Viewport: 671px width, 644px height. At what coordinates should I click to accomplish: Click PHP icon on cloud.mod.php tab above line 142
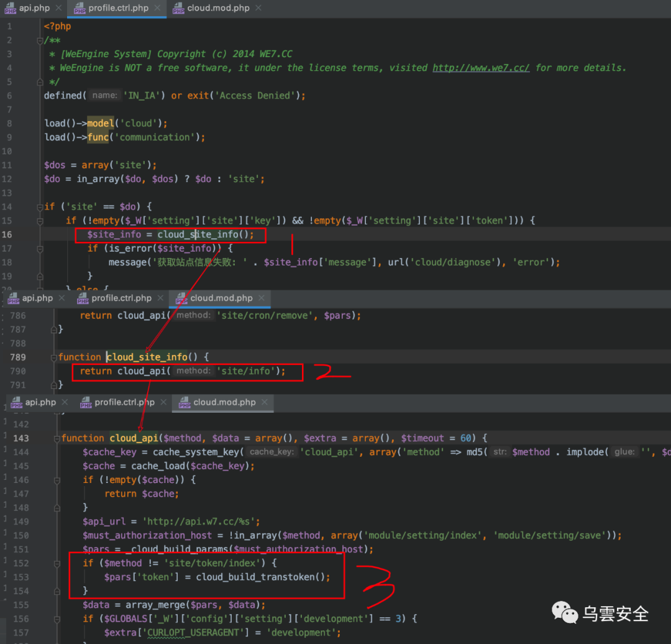[185, 403]
